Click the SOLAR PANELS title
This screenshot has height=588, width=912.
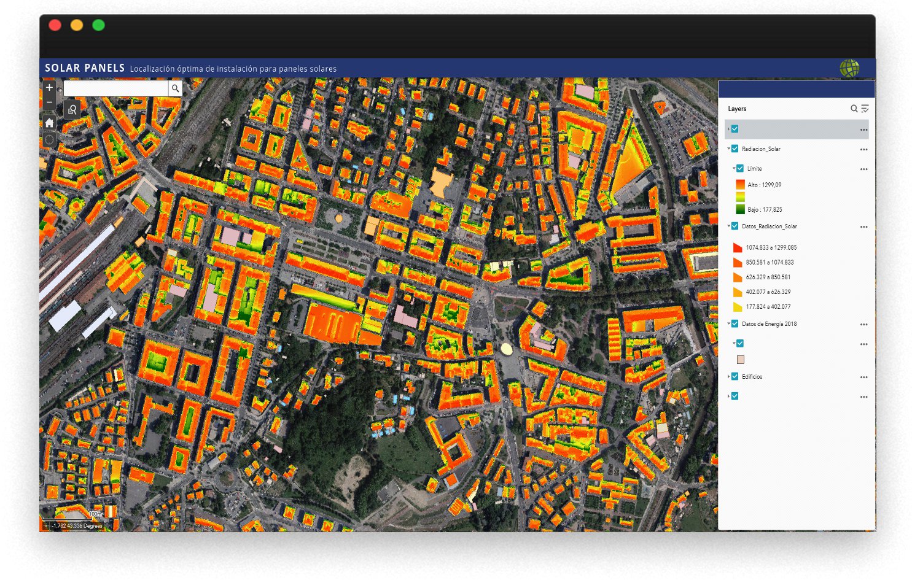pos(85,68)
